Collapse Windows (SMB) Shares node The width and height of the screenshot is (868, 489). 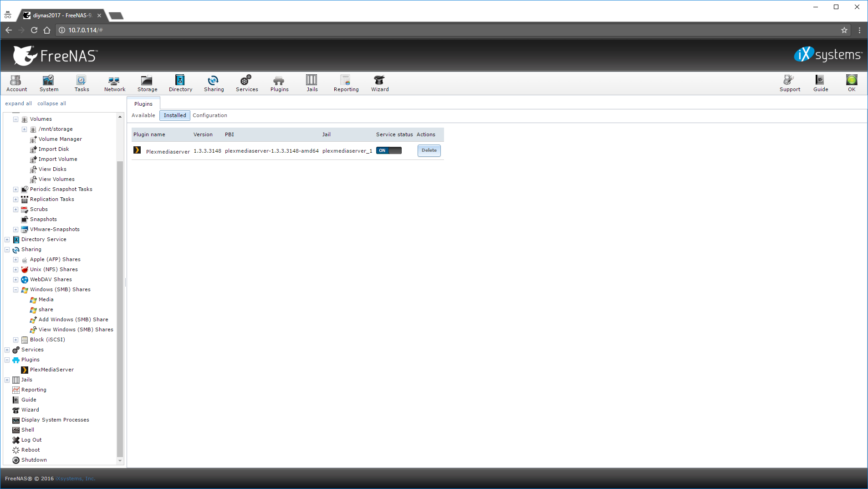coord(15,290)
